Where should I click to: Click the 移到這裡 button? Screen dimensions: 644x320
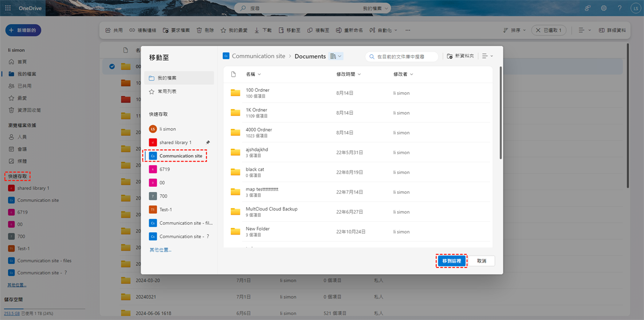tap(451, 260)
